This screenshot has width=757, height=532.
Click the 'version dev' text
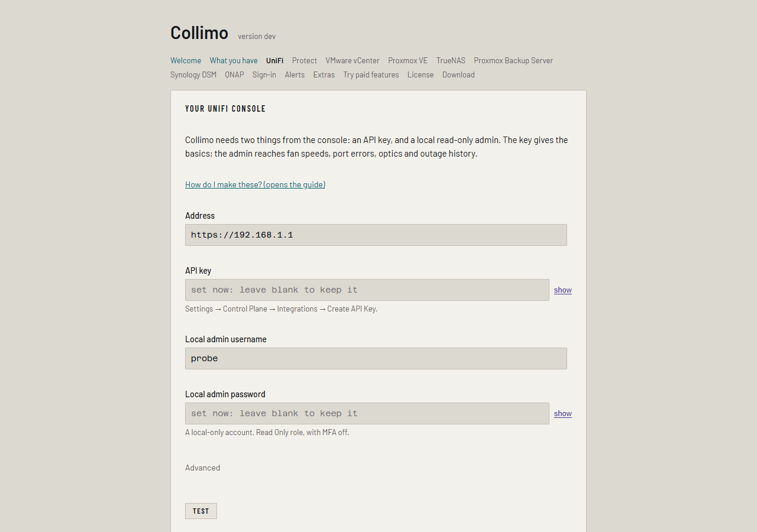tap(257, 36)
